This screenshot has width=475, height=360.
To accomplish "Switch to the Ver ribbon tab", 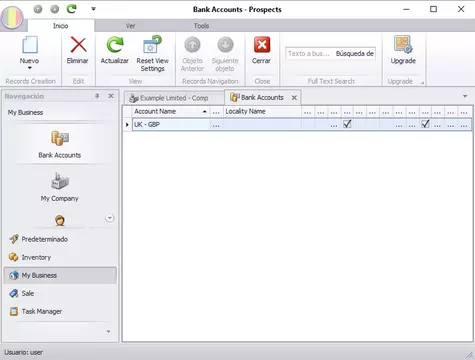I will point(130,26).
